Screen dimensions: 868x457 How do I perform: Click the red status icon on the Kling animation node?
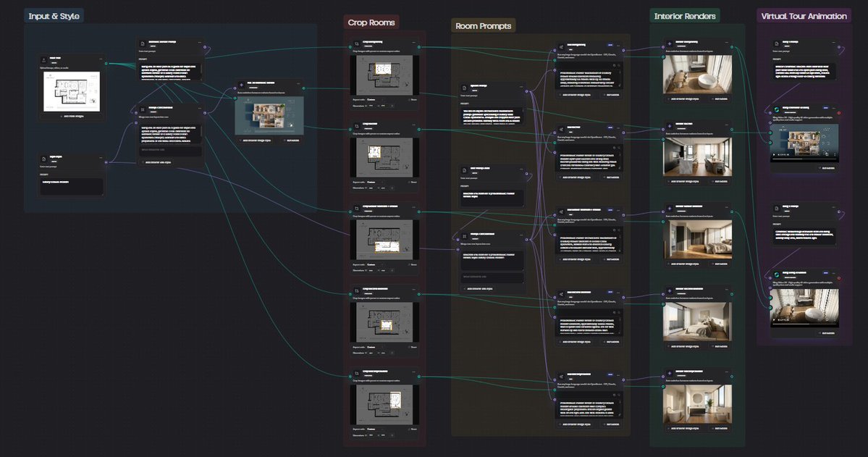point(839,113)
